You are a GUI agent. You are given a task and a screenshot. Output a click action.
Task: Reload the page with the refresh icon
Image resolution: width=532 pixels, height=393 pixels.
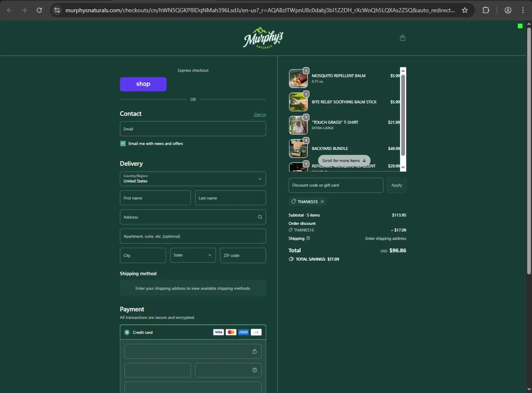tap(39, 10)
